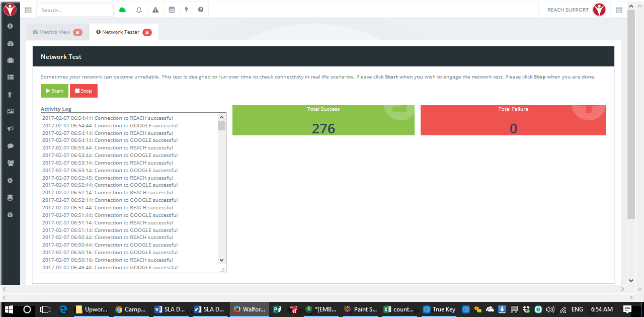This screenshot has height=317, width=644.
Task: Switch to the Excel 'count...' taskbar window
Action: 399,309
